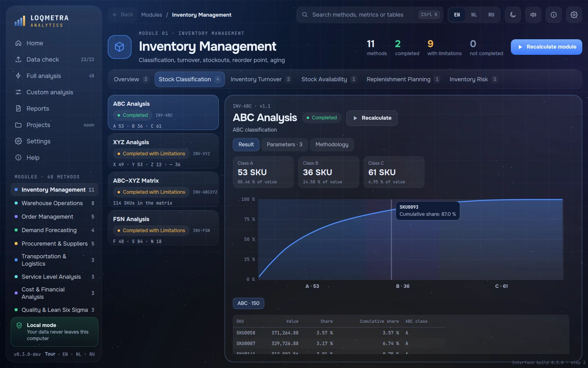
Task: Open Settings from the sidebar
Action: click(x=54, y=141)
